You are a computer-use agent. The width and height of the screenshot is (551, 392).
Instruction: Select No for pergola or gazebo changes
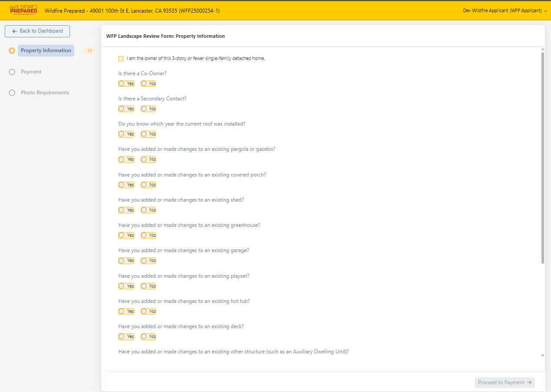(144, 159)
